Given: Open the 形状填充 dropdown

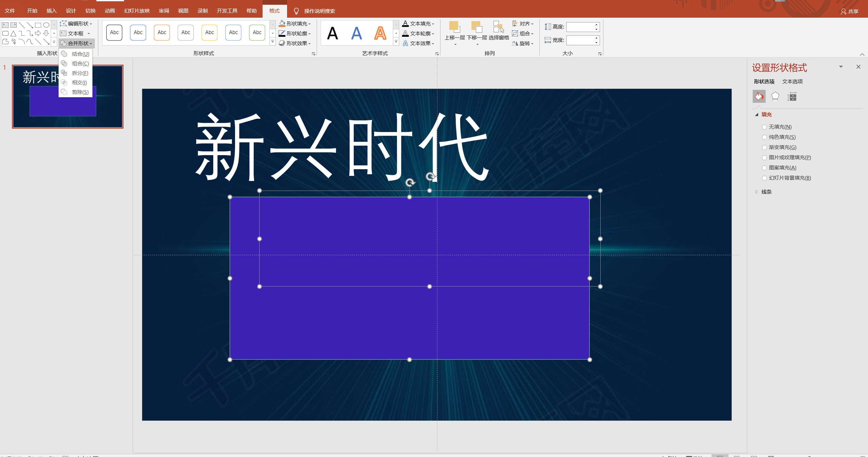Looking at the screenshot, I should [x=295, y=23].
